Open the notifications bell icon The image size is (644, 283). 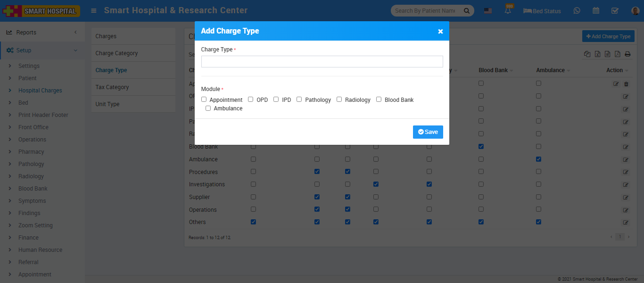coord(508,11)
